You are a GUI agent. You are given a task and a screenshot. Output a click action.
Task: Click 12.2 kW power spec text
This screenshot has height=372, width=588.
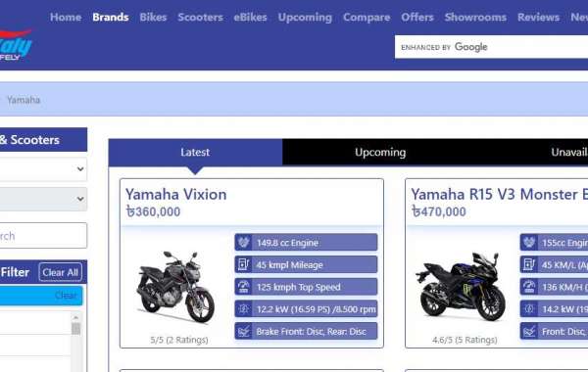tap(317, 309)
